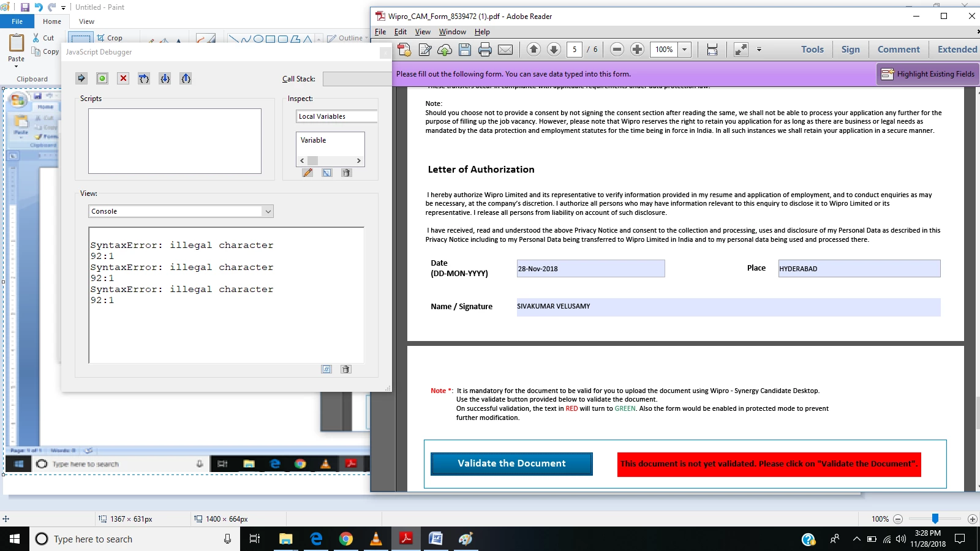
Task: Open the View menu in Adobe Reader
Action: 423,32
